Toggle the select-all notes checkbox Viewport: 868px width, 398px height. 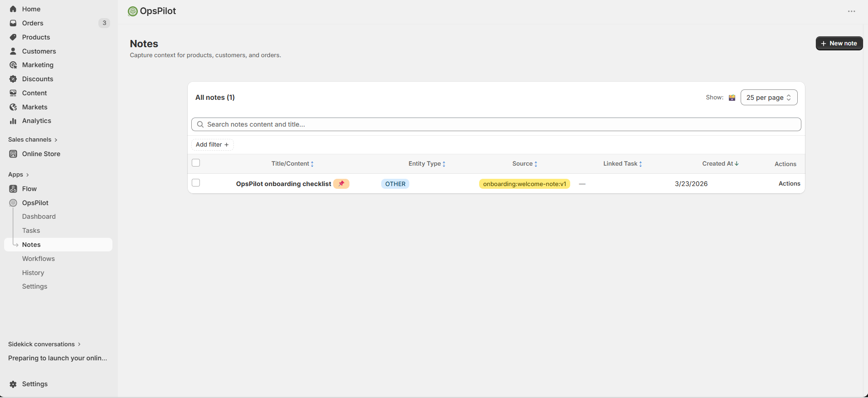(x=196, y=163)
